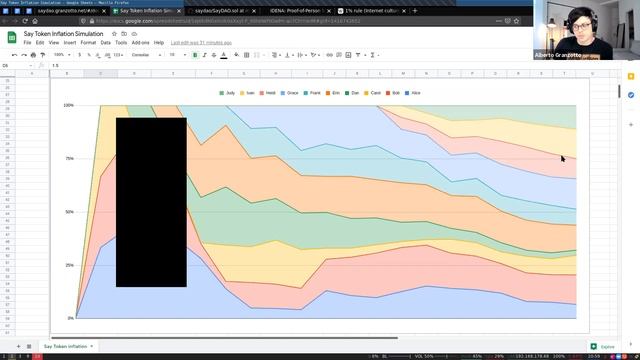This screenshot has height=360, width=640.
Task: Click the Create a filter icon
Action: [358, 55]
